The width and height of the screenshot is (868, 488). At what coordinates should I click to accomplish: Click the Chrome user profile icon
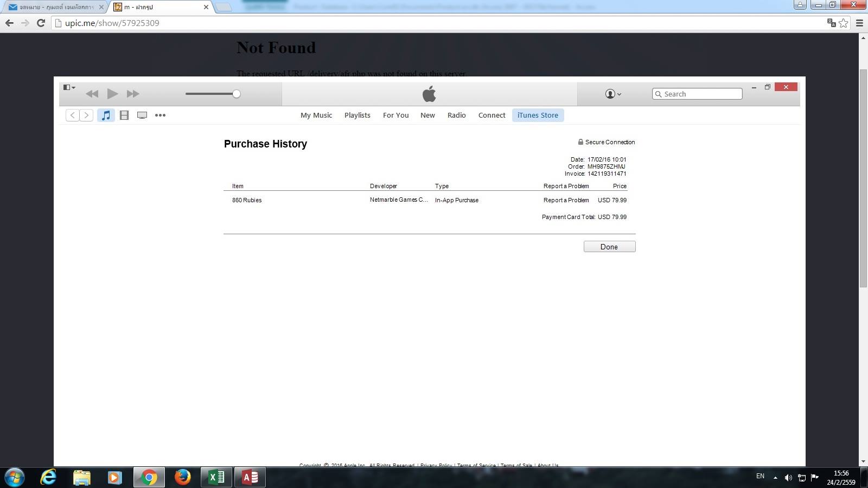(x=800, y=5)
